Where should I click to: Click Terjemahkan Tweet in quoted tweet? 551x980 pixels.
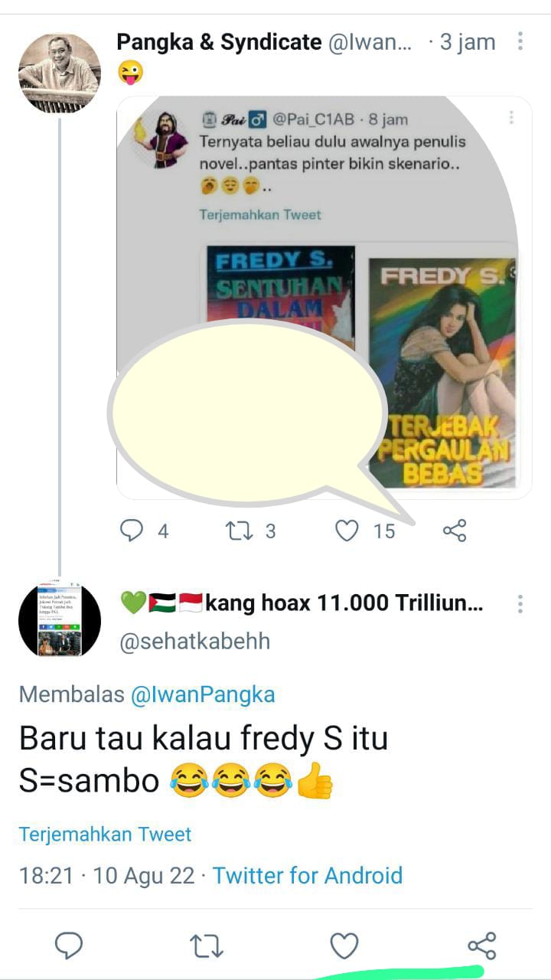(260, 214)
